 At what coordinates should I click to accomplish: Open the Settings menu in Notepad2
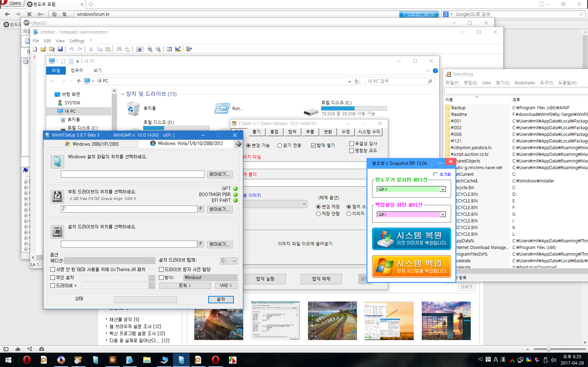coord(77,41)
